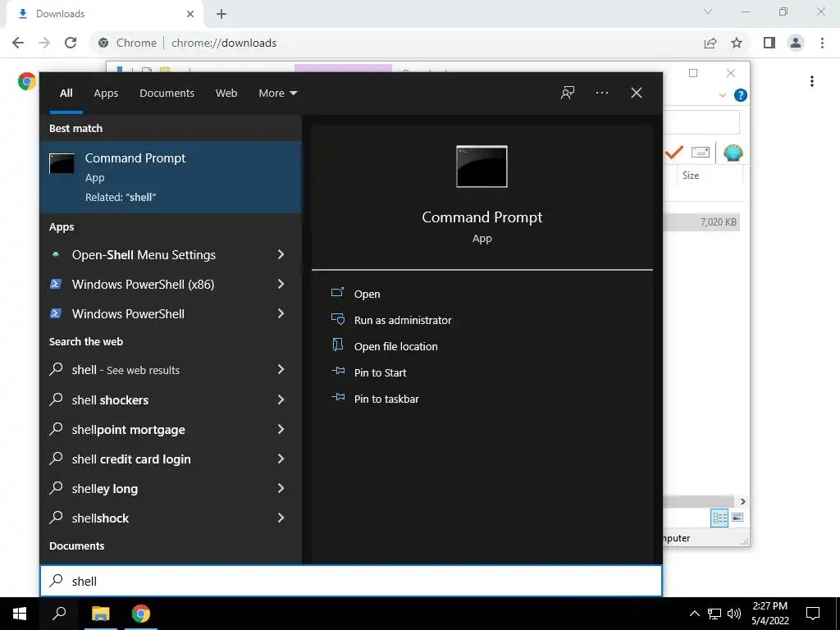Expand Open-Shell Menu Settings chevron

281,254
